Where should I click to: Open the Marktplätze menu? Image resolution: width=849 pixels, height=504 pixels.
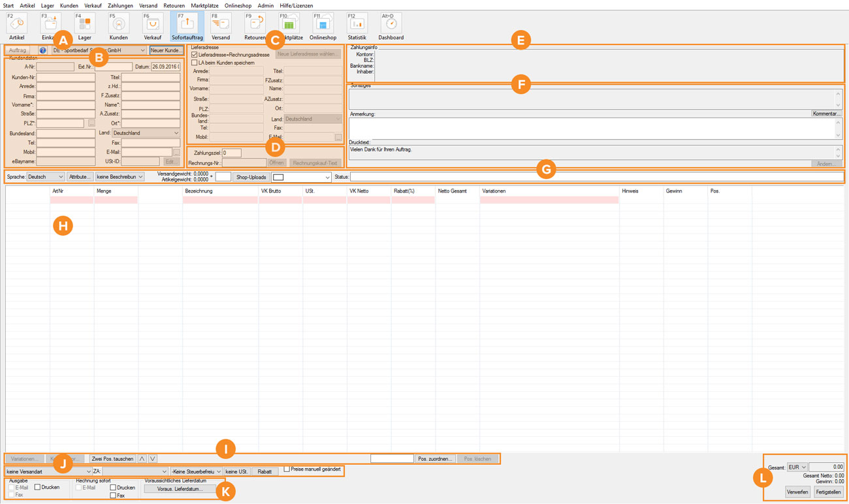pos(204,5)
